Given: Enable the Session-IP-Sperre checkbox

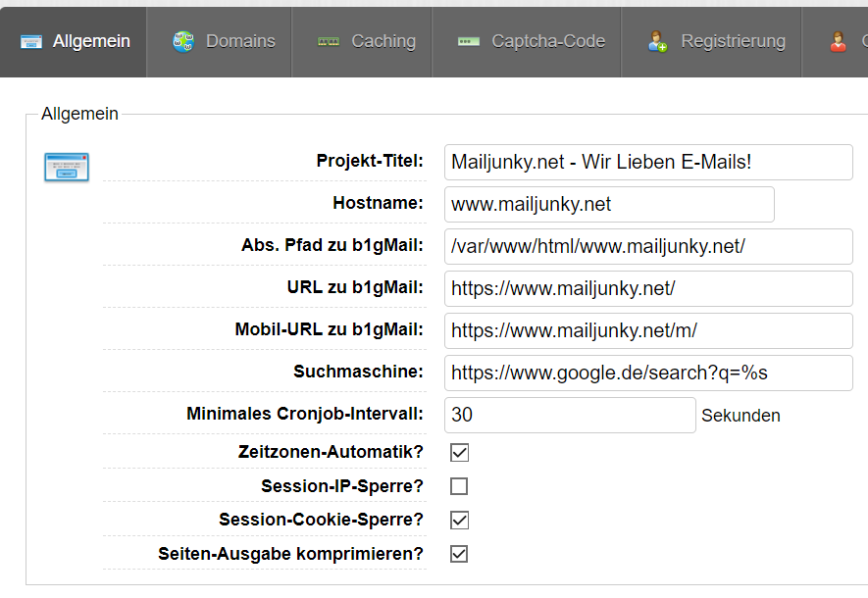Looking at the screenshot, I should pyautogui.click(x=459, y=486).
